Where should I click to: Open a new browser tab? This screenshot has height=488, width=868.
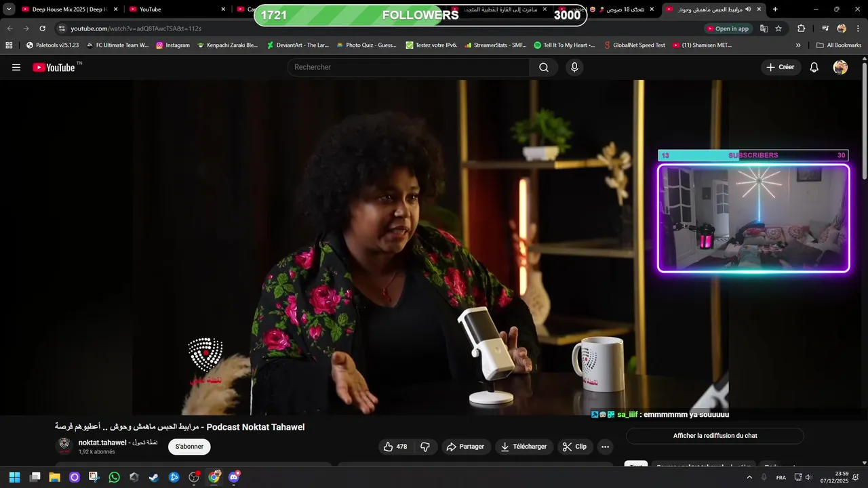click(775, 9)
